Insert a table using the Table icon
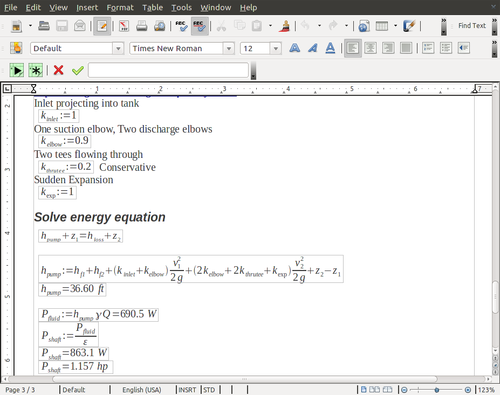Image resolution: width=500 pixels, height=395 pixels. (382, 26)
